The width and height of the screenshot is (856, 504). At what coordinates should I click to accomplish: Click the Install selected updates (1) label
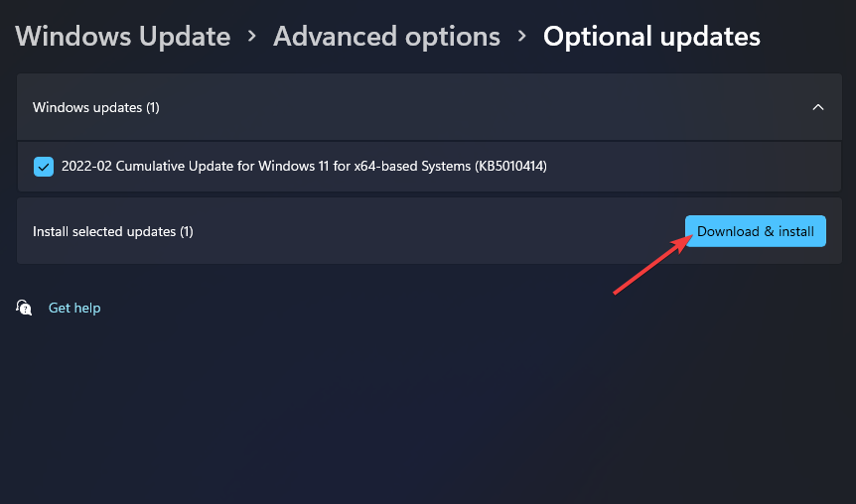[112, 231]
